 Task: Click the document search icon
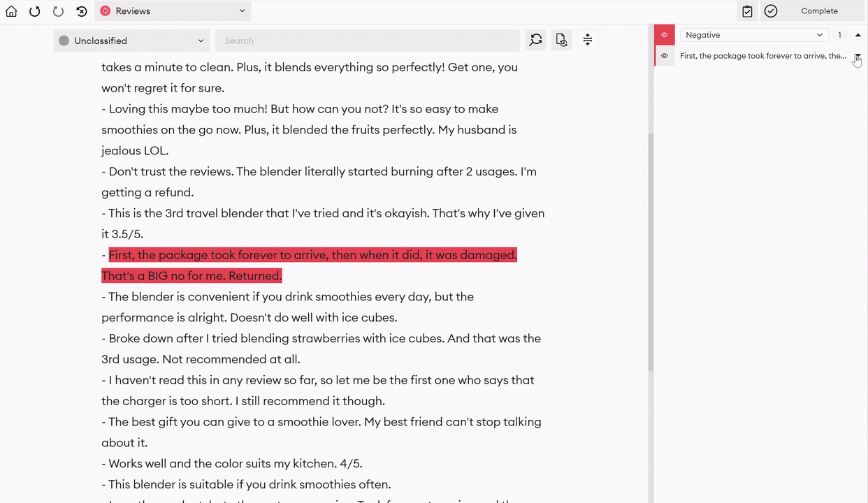tap(562, 41)
